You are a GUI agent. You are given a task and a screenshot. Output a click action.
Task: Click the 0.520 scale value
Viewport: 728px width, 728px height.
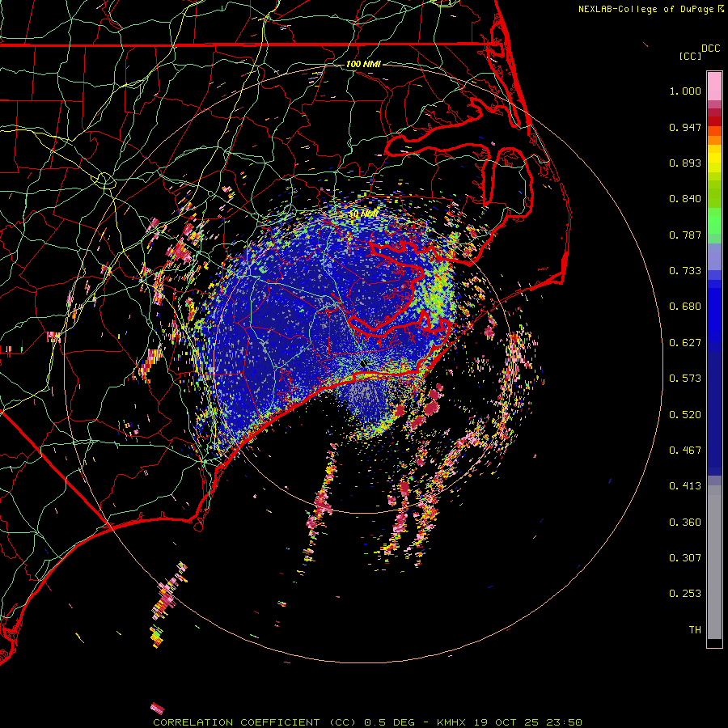pos(685,415)
